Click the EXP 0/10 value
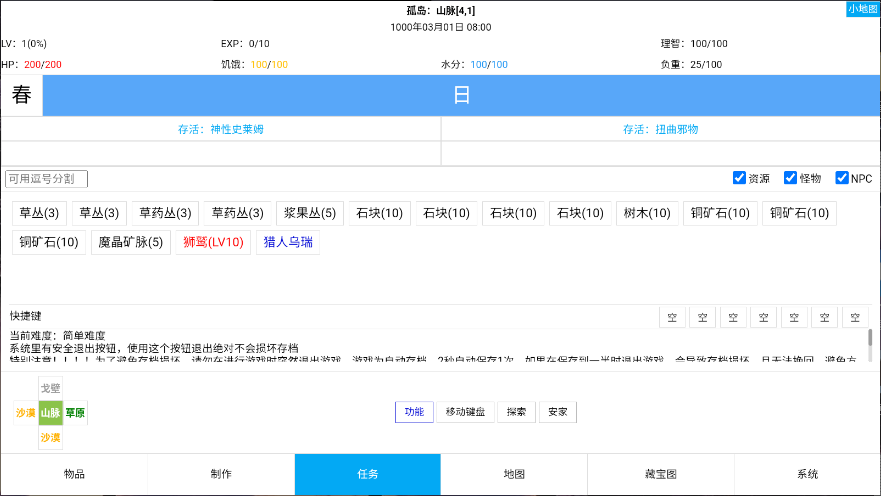 259,44
